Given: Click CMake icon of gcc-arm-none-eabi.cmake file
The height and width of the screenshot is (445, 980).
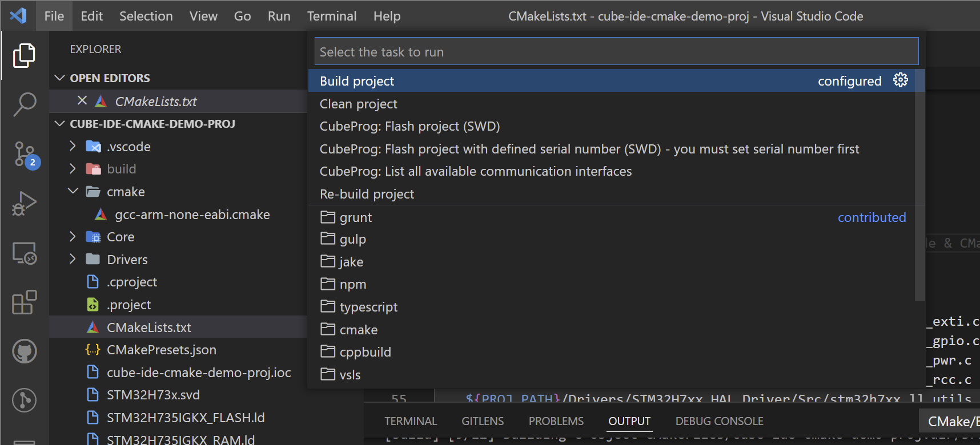Looking at the screenshot, I should point(101,215).
